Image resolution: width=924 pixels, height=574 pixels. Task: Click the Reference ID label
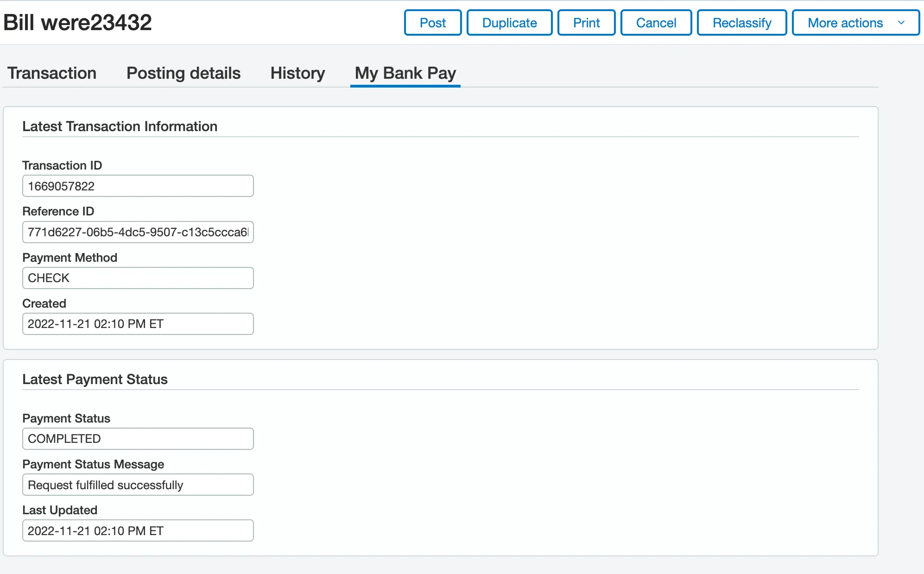point(58,211)
